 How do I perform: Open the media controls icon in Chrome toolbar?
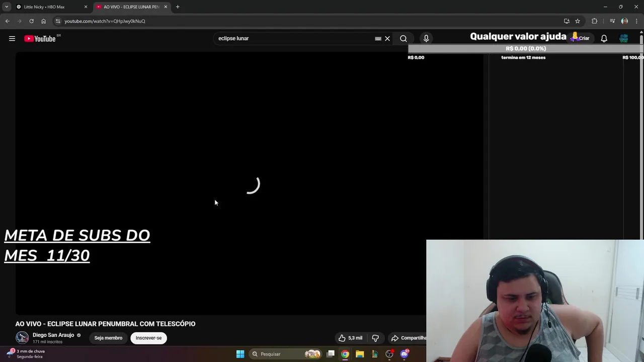pos(612,21)
